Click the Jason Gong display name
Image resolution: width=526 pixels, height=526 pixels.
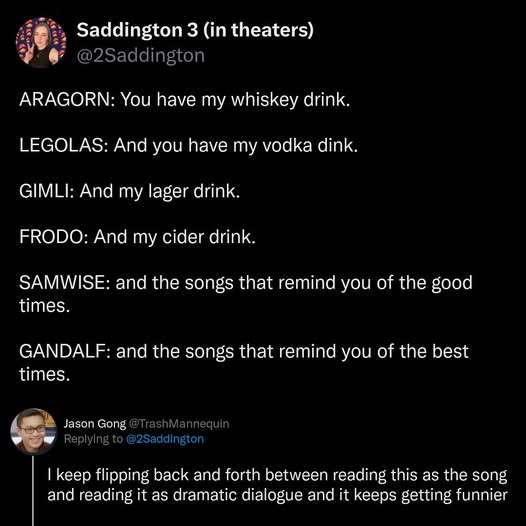click(x=95, y=424)
